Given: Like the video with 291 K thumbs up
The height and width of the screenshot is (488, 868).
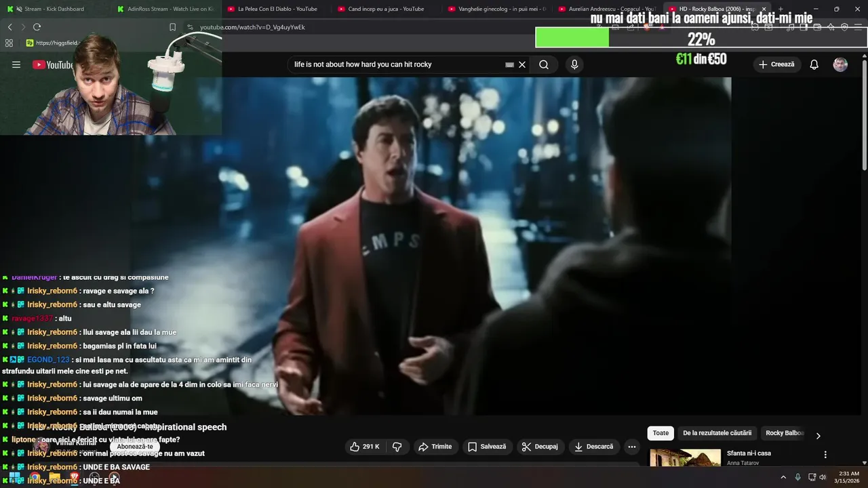Looking at the screenshot, I should (365, 447).
